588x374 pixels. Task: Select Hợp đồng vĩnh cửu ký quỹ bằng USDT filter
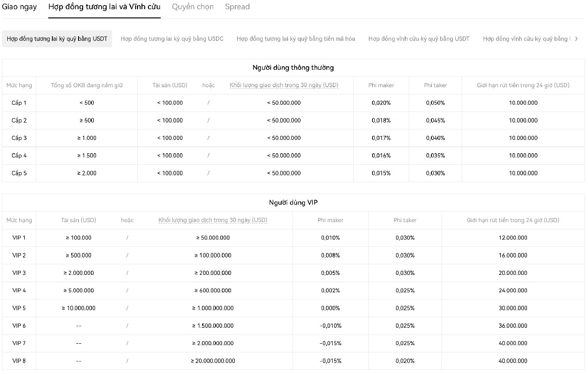pos(418,39)
